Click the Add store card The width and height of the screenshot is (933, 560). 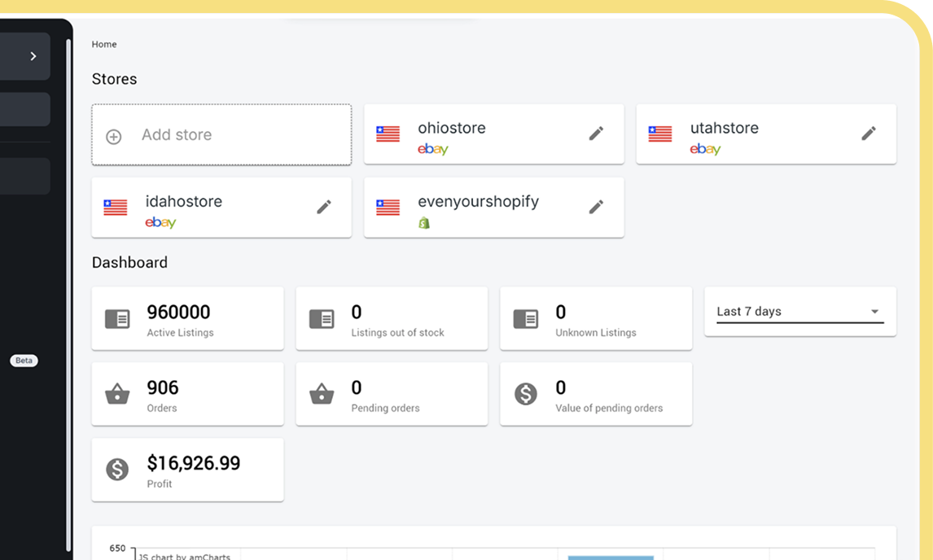point(221,135)
